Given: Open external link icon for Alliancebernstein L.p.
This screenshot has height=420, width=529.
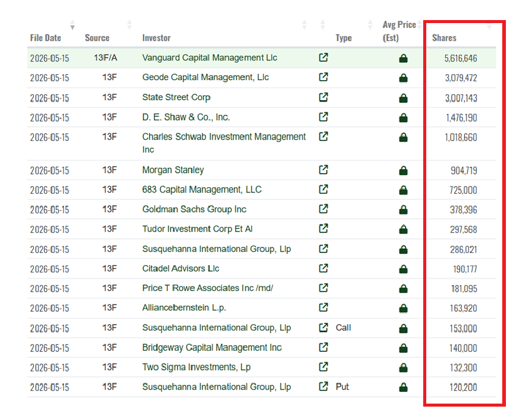Looking at the screenshot, I should point(323,308).
